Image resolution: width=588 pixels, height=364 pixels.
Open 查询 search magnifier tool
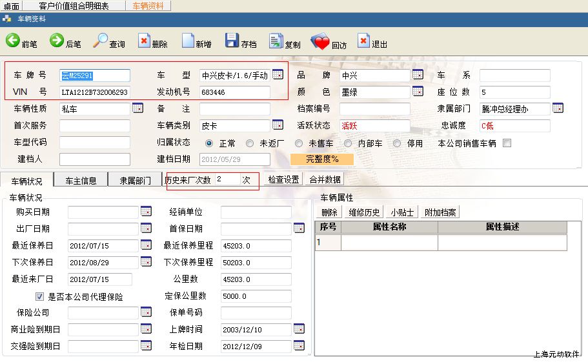pyautogui.click(x=100, y=41)
